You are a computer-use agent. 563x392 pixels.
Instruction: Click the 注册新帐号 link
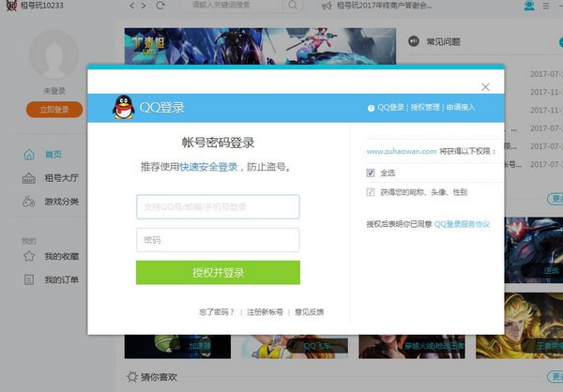[x=265, y=312]
